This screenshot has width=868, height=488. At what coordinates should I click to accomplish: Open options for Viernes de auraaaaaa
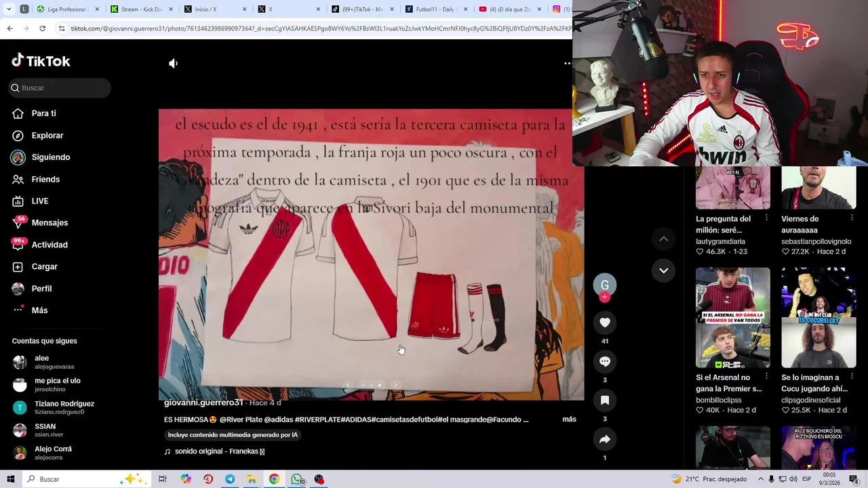click(852, 218)
